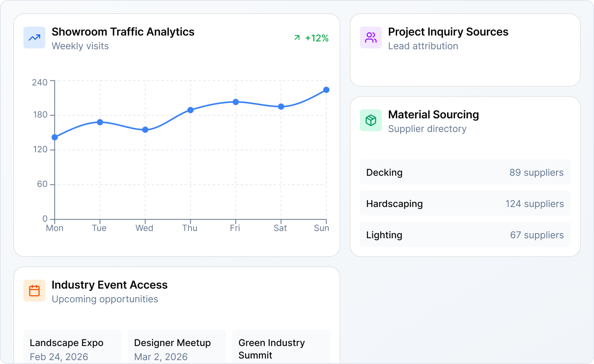Click the Sunday data point on the chart
Viewport: 594px width, 364px height.
coord(326,90)
